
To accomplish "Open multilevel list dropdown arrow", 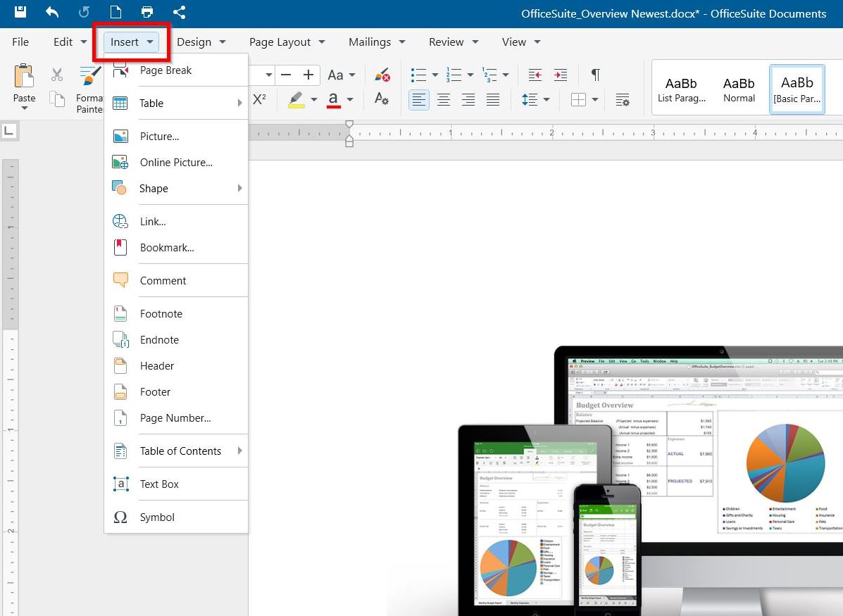I will pos(506,75).
